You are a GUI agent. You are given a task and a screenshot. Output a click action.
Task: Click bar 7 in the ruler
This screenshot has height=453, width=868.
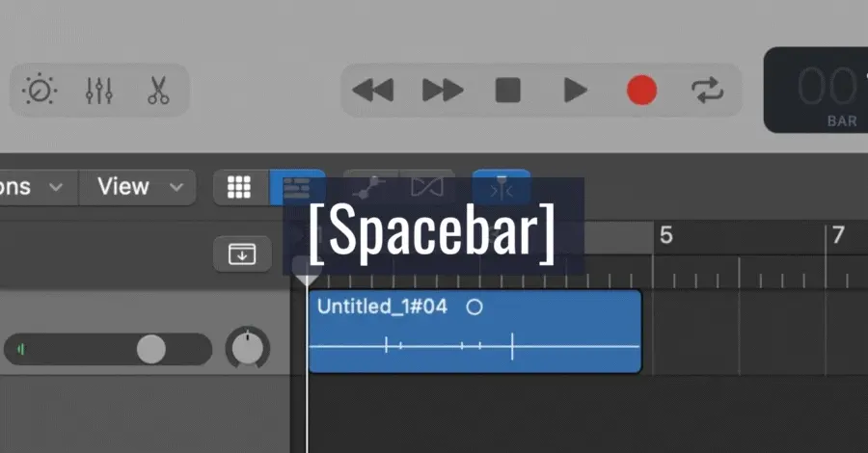coord(838,235)
